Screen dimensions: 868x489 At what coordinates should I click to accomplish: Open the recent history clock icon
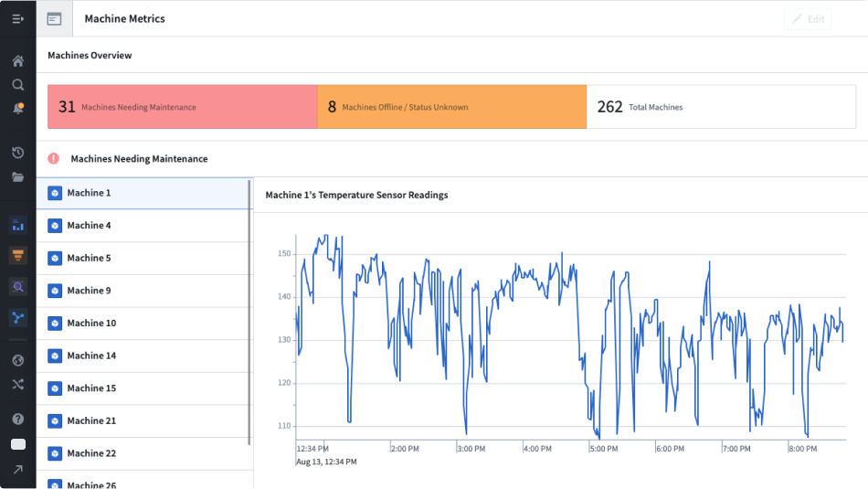tap(17, 153)
